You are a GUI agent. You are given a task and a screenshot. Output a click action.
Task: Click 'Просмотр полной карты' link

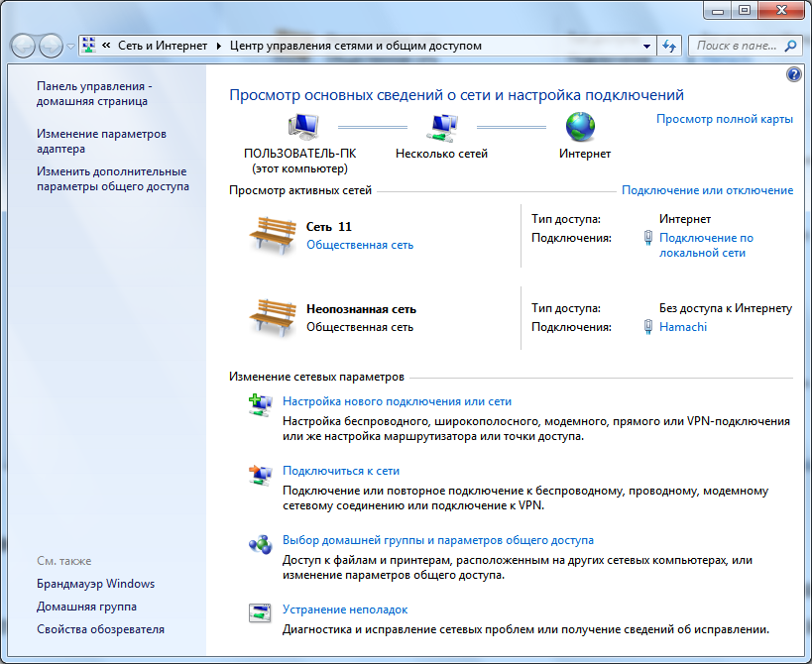[725, 119]
